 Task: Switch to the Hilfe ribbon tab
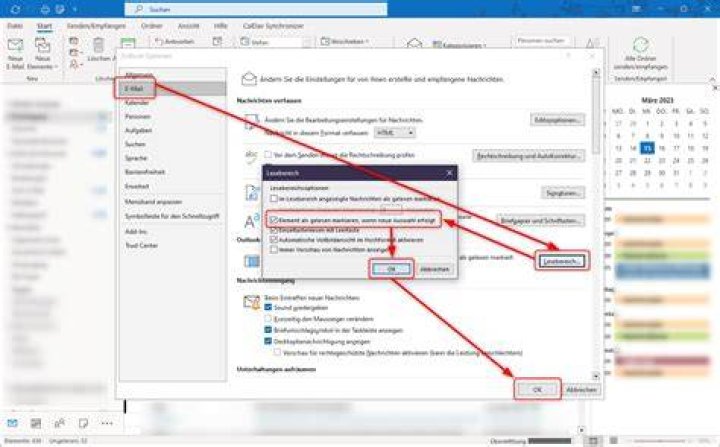[x=220, y=26]
